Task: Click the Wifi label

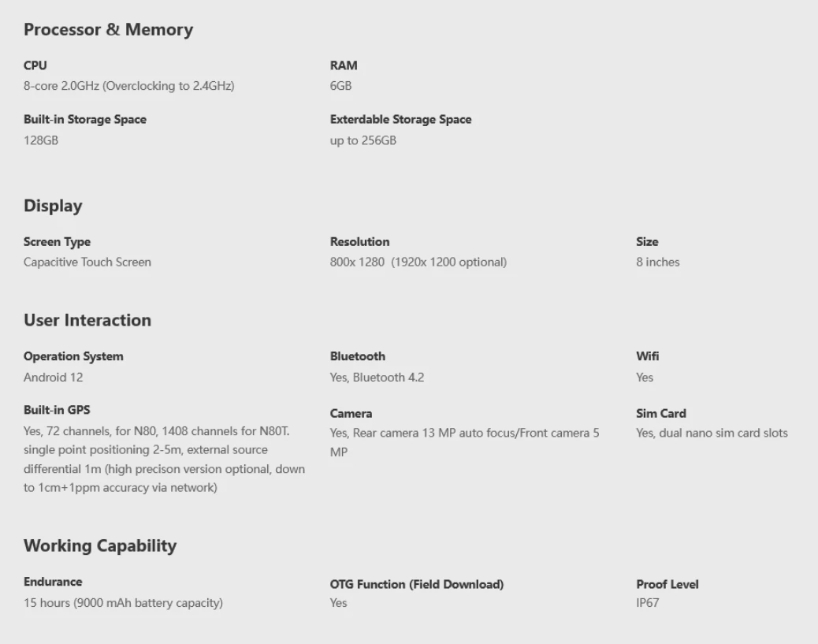Action: (647, 356)
